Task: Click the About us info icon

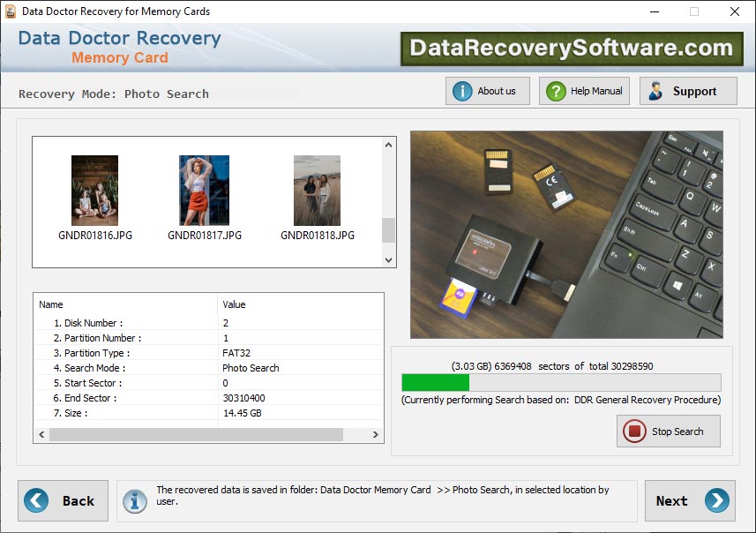Action: click(x=460, y=90)
